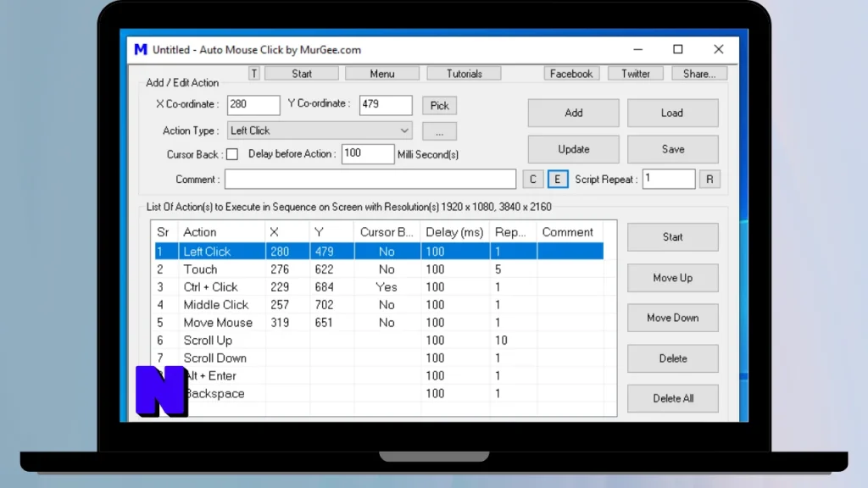Image resolution: width=868 pixels, height=488 pixels.
Task: Click the Delay (ms) column header
Action: (x=455, y=232)
